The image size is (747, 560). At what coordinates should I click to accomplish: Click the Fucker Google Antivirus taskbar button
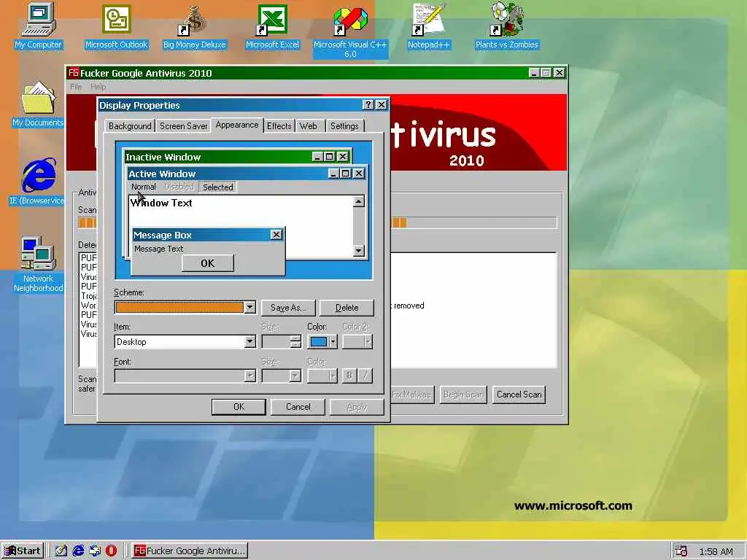[x=190, y=551]
